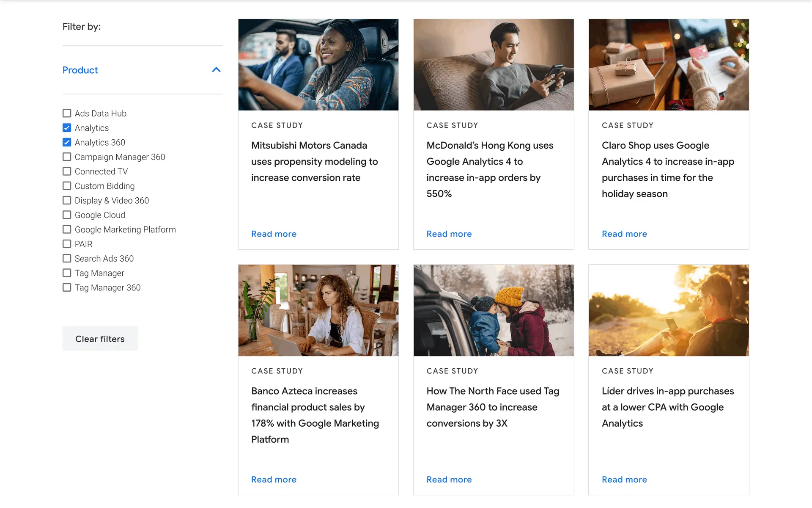Viewport: 812px width, 508px height.
Task: Enable Tag Manager 360 filter
Action: (x=67, y=287)
